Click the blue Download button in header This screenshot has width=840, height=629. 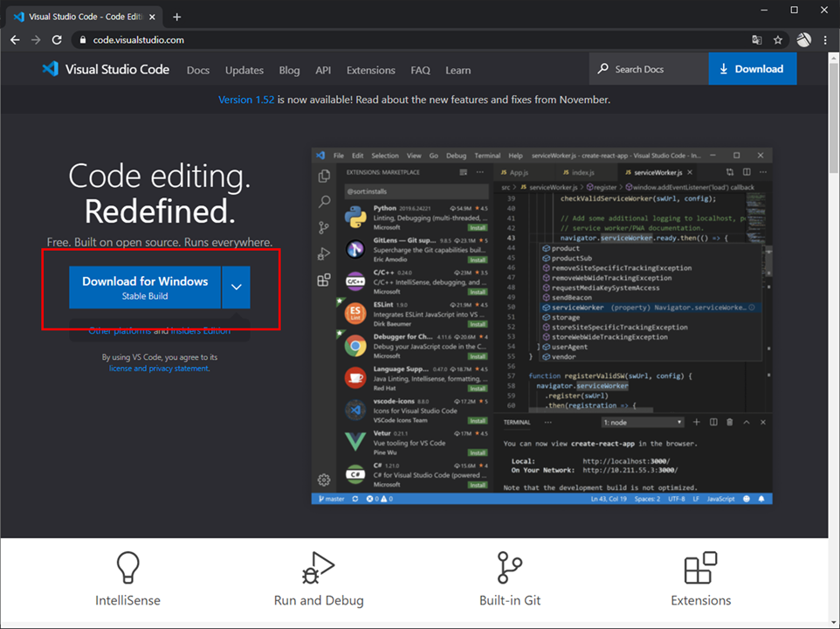coord(752,69)
